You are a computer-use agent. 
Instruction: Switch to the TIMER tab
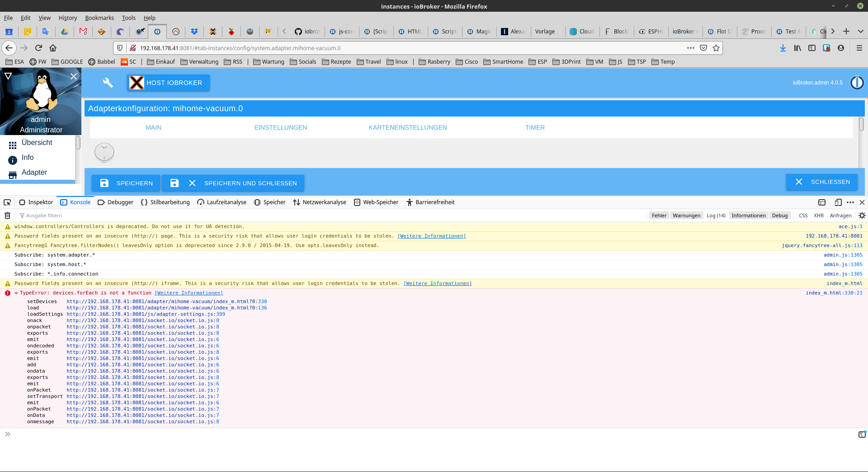tap(535, 127)
